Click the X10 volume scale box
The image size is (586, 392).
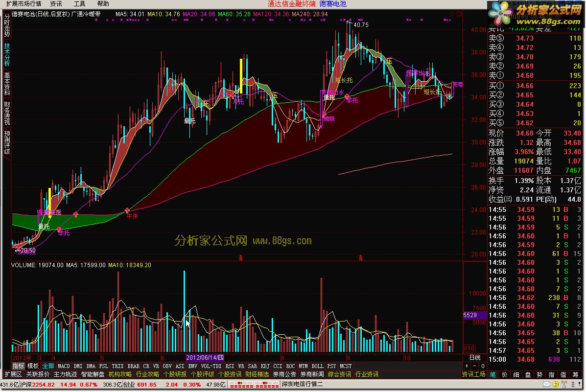(469, 348)
